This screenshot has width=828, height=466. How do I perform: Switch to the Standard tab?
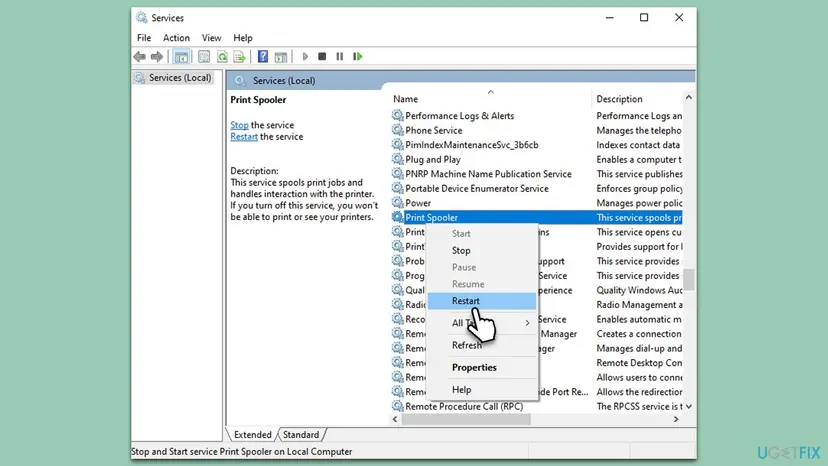coord(301,434)
